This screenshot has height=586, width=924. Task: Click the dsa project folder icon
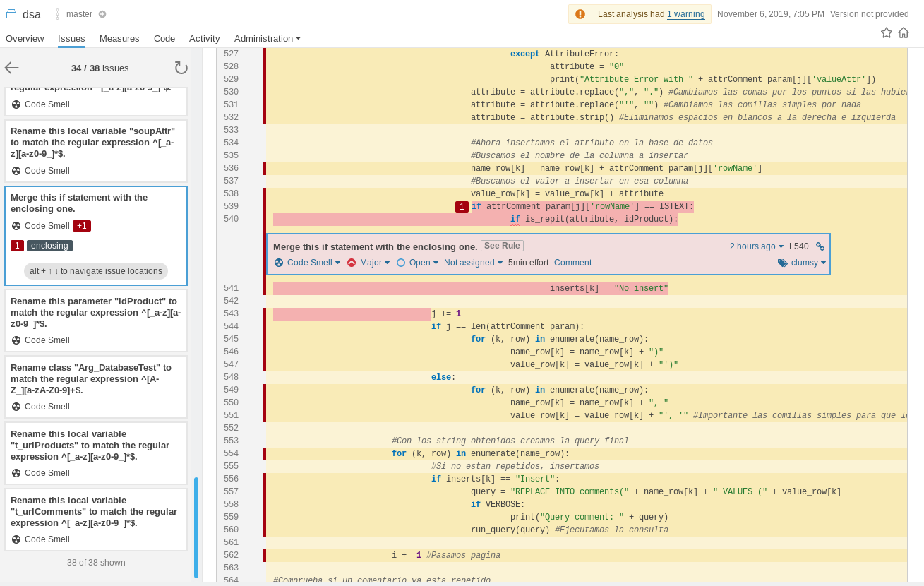click(12, 14)
